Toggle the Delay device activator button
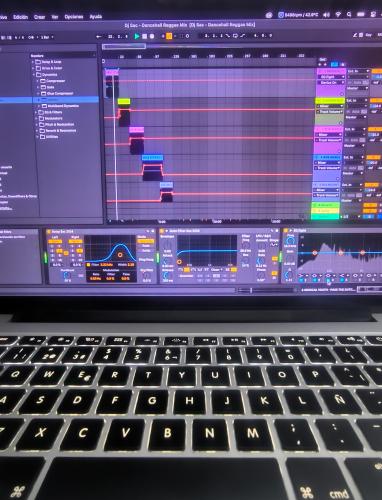 [49, 231]
